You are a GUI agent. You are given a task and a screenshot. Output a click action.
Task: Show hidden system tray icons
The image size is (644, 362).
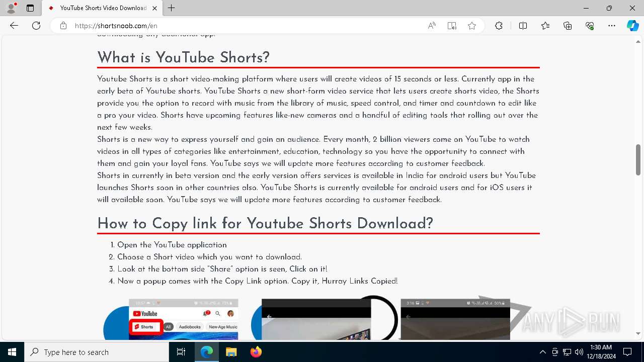[542, 352]
